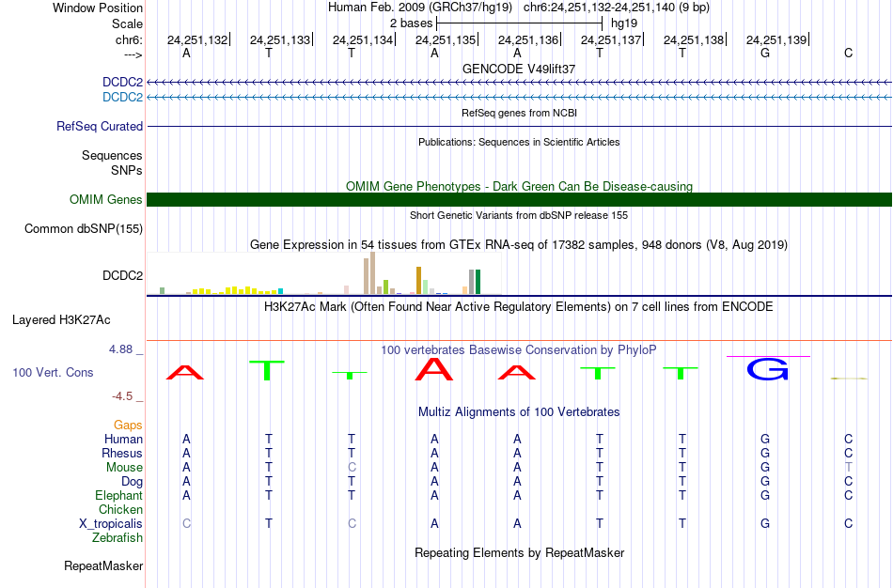
Task: Open 'Short Genetic Variants from dbSNP release 155' title
Action: pyautogui.click(x=519, y=215)
